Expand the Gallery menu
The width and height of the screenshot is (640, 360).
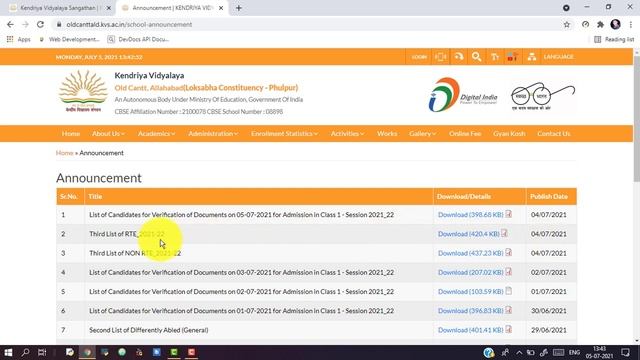[422, 133]
